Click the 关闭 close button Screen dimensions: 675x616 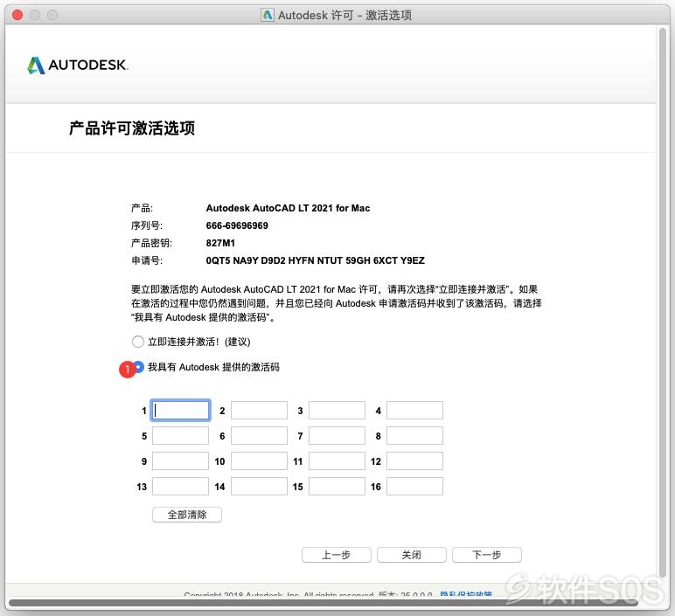point(412,555)
